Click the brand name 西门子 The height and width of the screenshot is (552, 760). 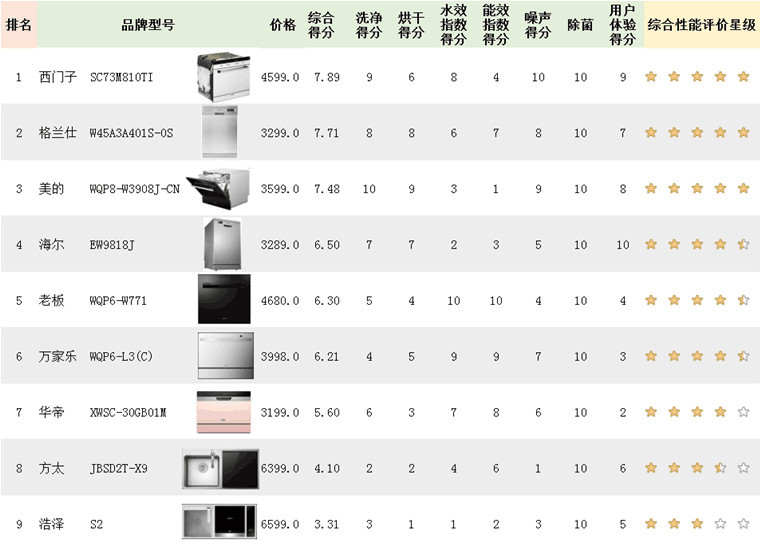pos(58,77)
